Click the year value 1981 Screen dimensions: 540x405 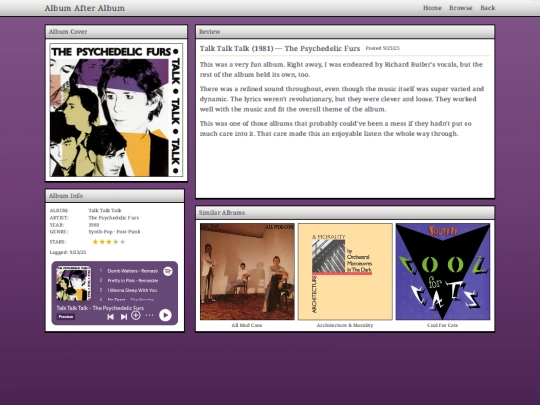tap(94, 225)
